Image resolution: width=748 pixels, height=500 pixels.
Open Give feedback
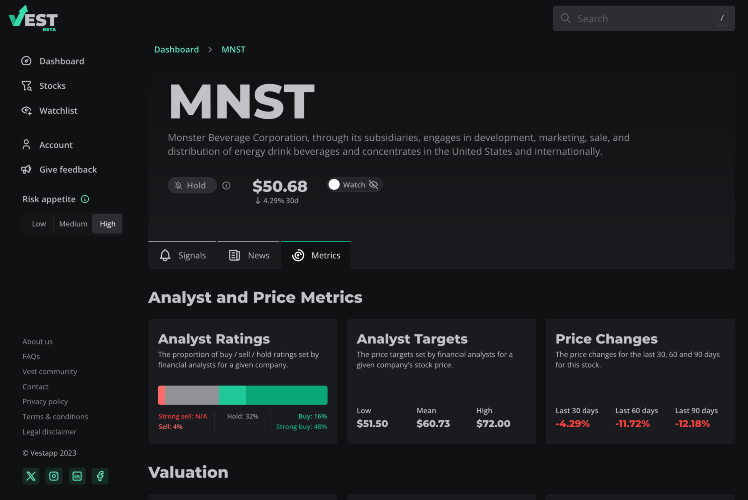(68, 170)
